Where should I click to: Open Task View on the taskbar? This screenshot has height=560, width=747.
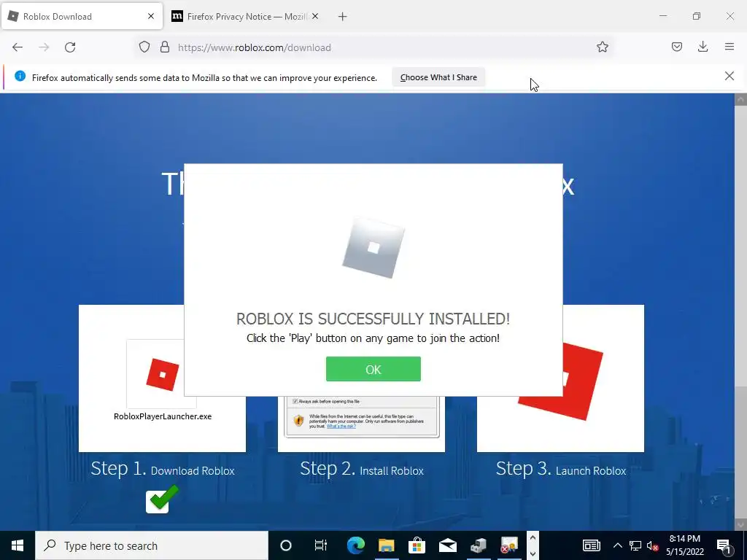click(x=321, y=545)
